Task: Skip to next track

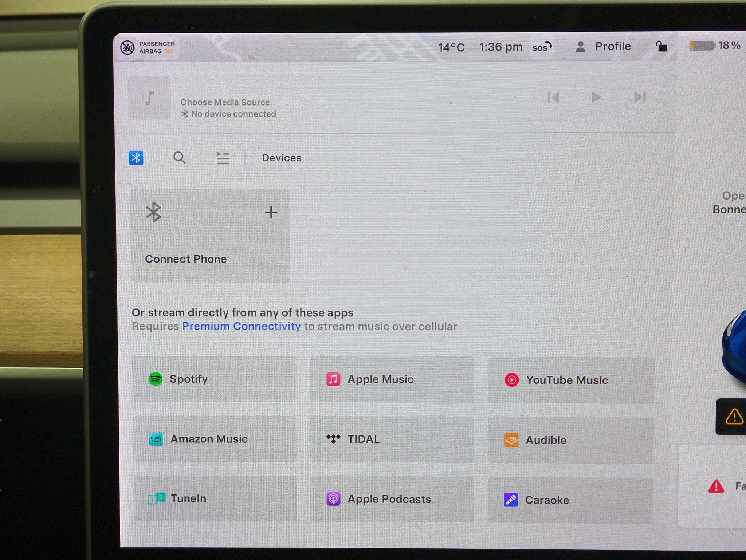Action: pyautogui.click(x=640, y=97)
